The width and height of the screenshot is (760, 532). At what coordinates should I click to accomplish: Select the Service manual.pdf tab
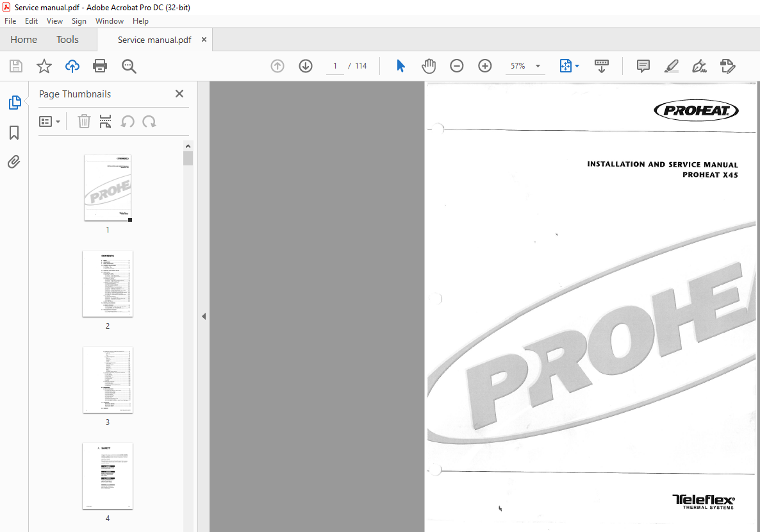coord(154,40)
